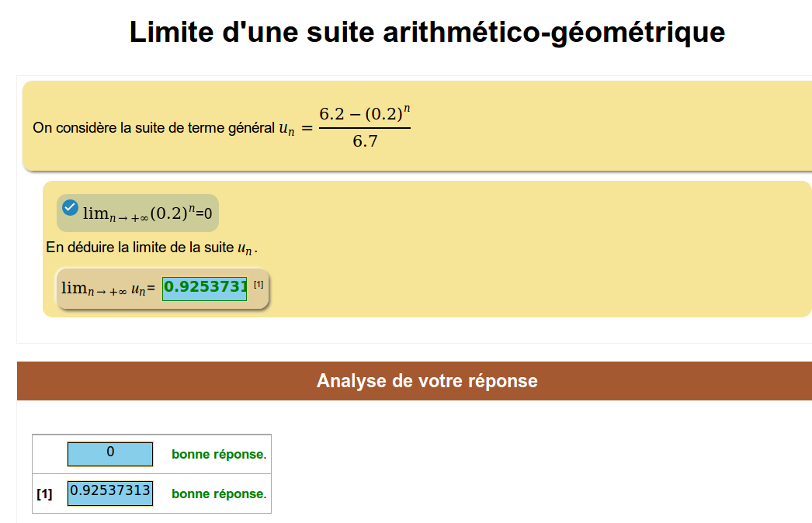Click the u_n symbol left of the fraction

coord(287,128)
